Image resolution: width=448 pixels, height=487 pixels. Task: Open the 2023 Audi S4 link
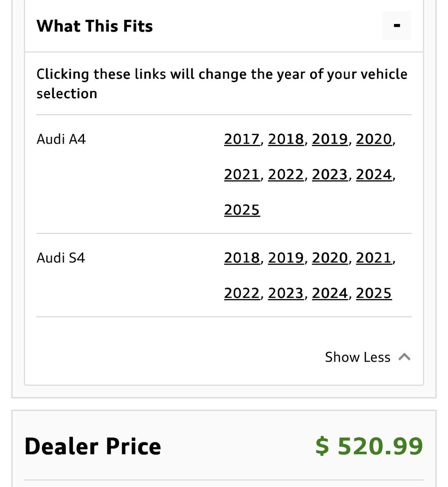(x=286, y=293)
